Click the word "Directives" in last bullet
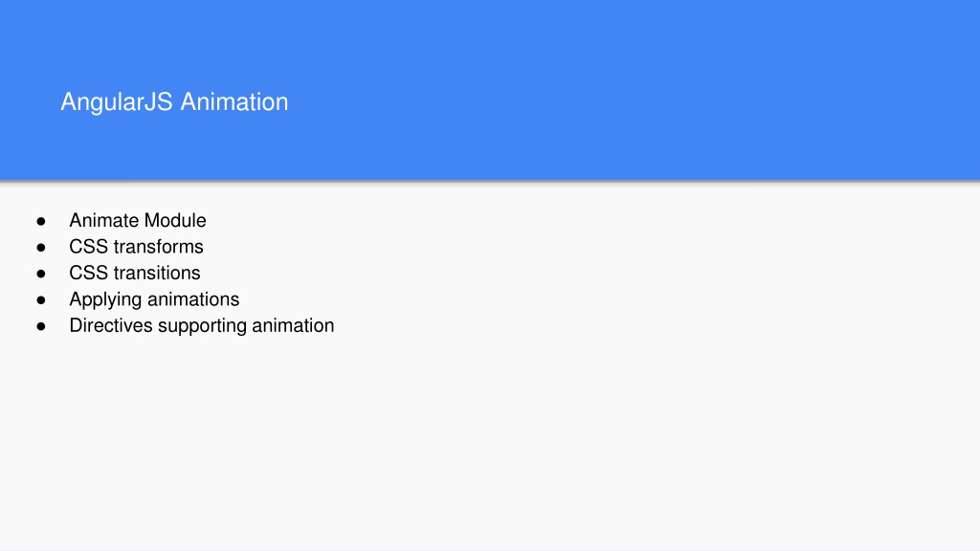The image size is (980, 551). (x=111, y=325)
